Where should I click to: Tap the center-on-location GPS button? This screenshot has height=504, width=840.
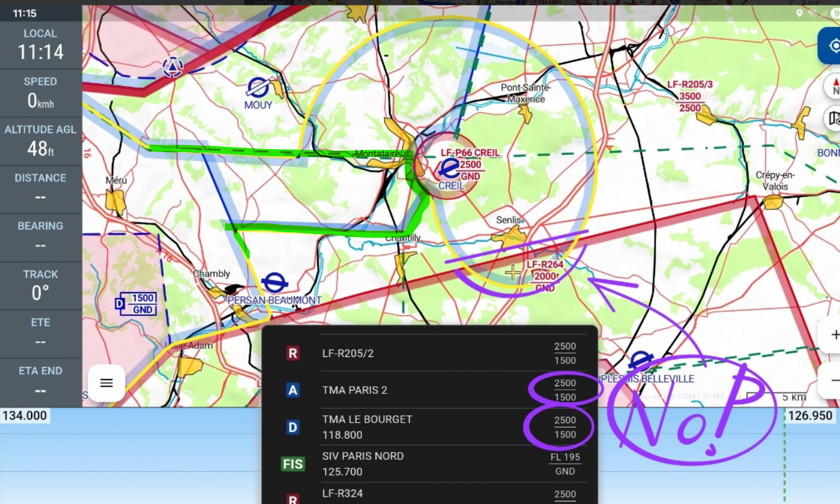click(832, 46)
